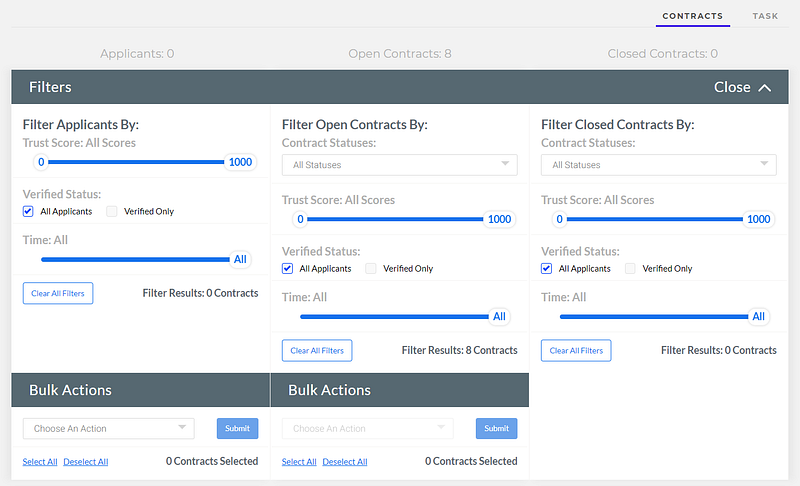Click Closed Contracts trust score 1000 handle
This screenshot has width=800, height=486.
point(759,219)
